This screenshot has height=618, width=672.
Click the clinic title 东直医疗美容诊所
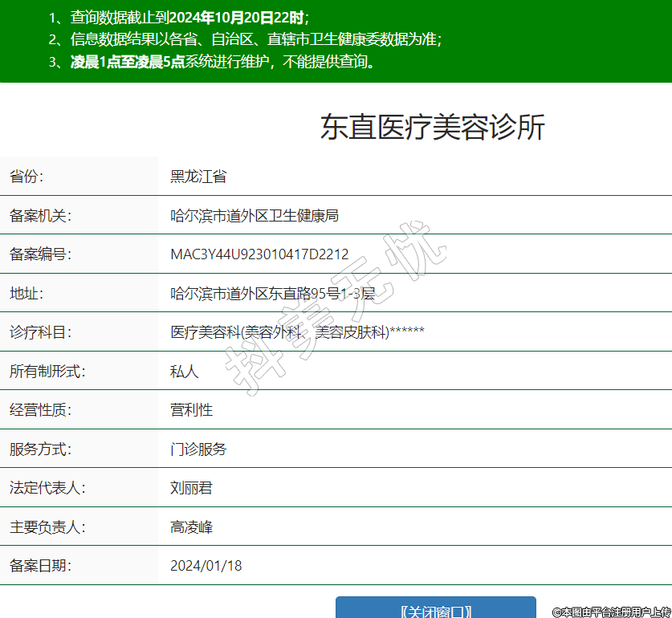coord(432,128)
